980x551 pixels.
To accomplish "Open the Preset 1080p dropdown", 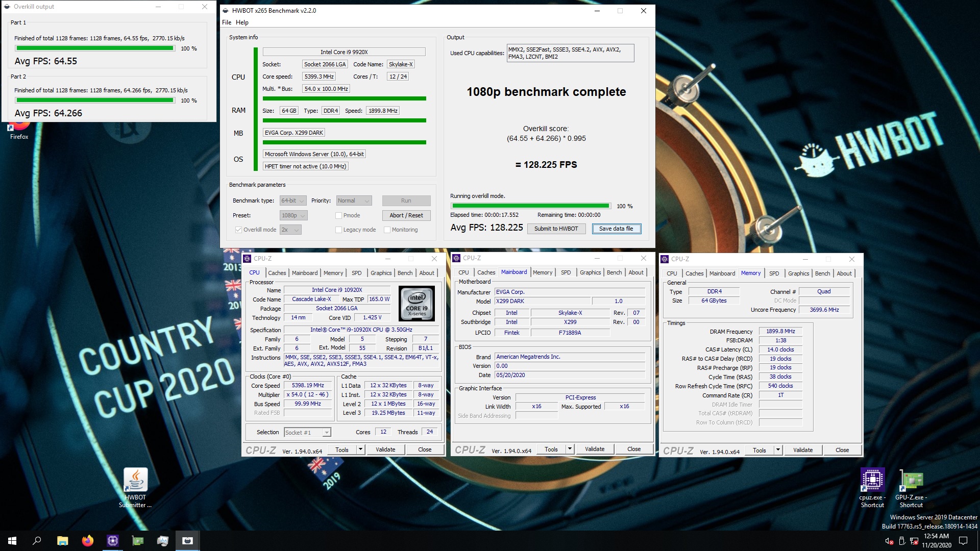I will click(293, 215).
